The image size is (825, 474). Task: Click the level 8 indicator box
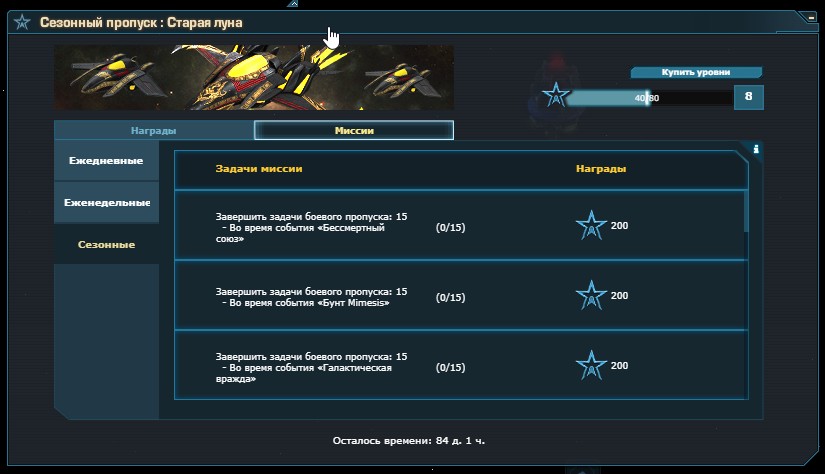point(749,97)
